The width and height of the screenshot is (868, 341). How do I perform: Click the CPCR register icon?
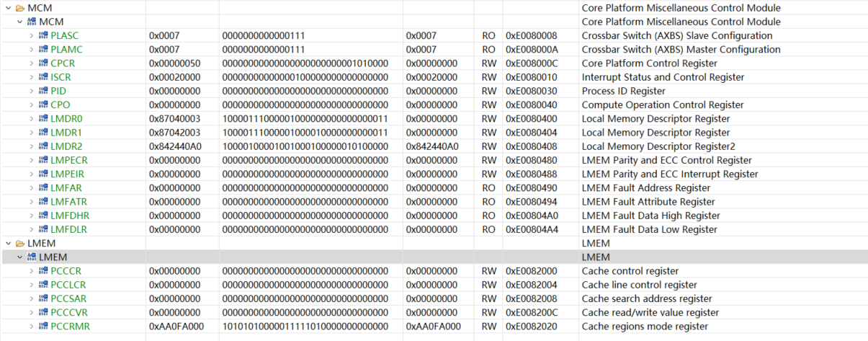pos(43,63)
